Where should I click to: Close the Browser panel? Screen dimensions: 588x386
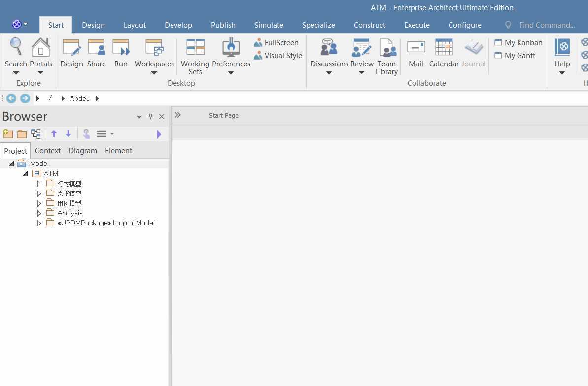(162, 117)
